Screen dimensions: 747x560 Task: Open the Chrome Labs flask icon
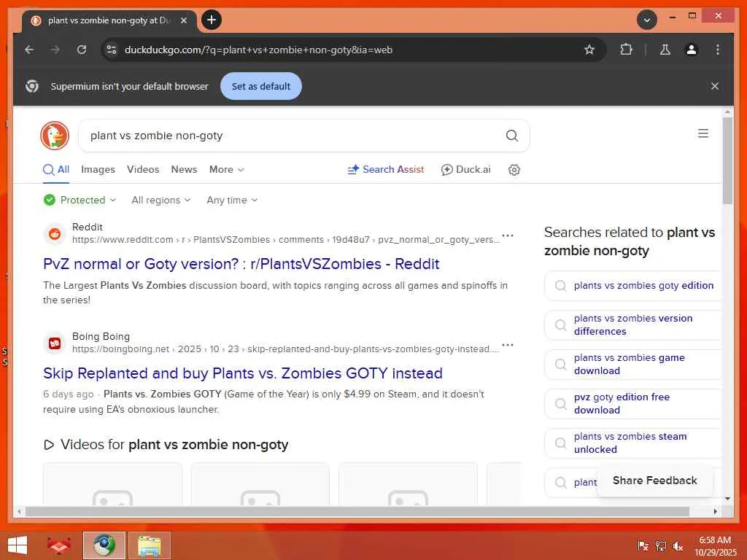(x=665, y=50)
